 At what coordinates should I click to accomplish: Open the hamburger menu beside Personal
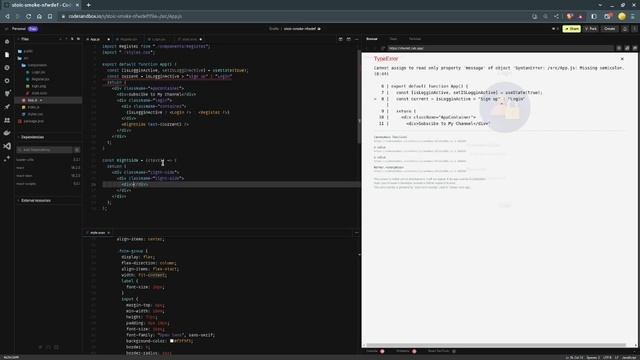6,29
